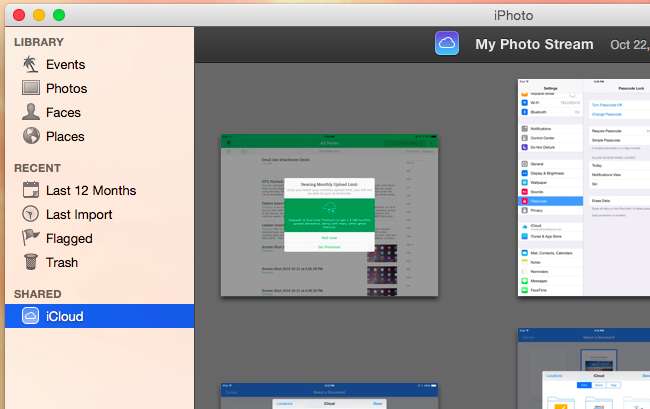Viewport: 650px width, 409px height.
Task: Show the Last Import album
Action: point(99,214)
